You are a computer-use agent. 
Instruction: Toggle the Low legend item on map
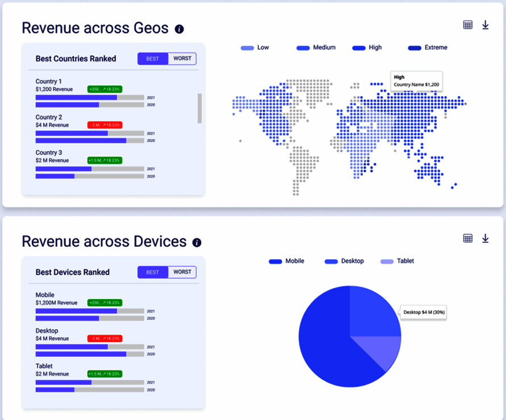(x=255, y=48)
